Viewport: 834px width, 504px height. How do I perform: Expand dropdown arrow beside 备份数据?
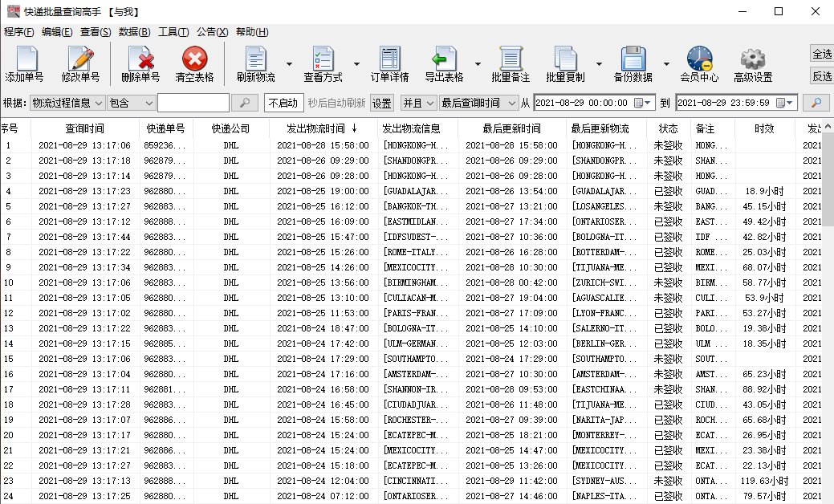click(x=666, y=64)
